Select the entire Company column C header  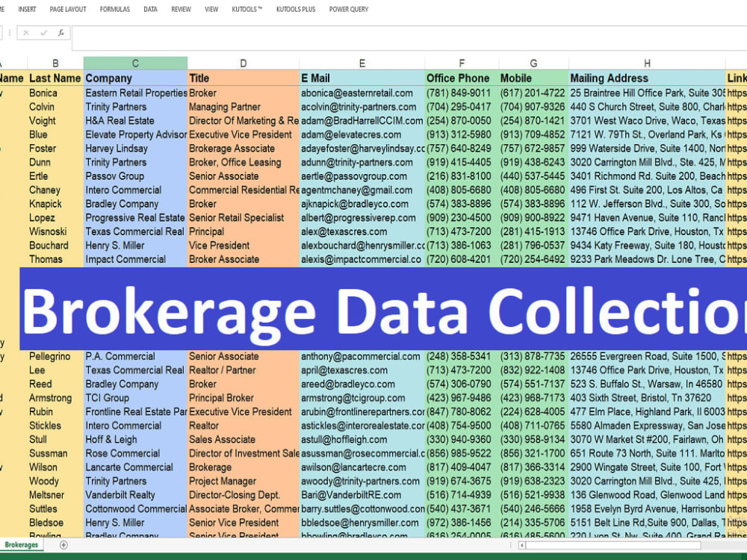(135, 63)
